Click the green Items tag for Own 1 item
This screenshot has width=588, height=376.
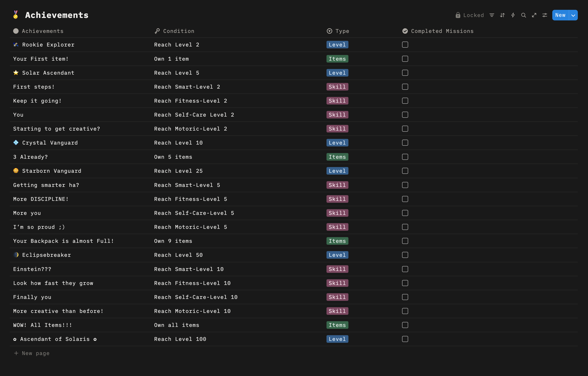pyautogui.click(x=337, y=59)
